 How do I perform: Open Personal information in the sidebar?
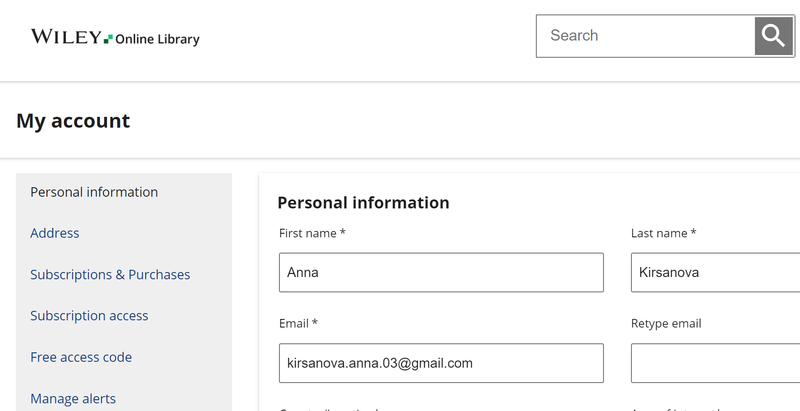(94, 192)
